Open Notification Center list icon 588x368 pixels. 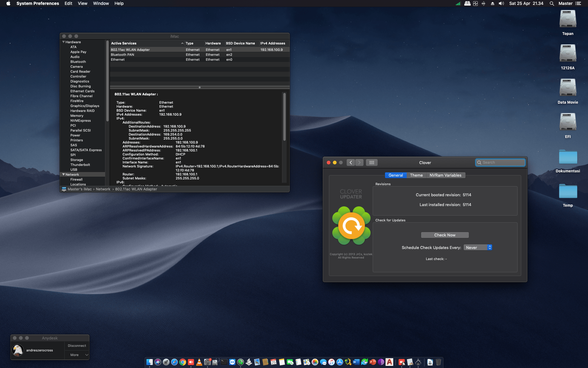pos(578,3)
